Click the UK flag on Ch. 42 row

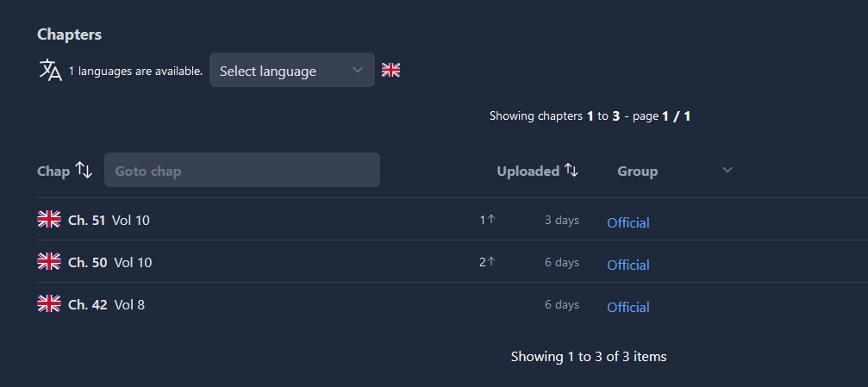click(49, 303)
